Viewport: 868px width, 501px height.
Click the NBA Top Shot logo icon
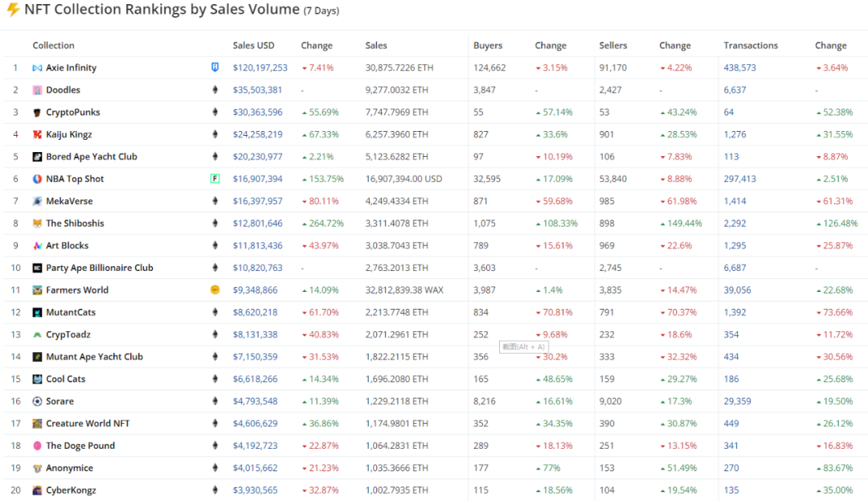[x=37, y=179]
